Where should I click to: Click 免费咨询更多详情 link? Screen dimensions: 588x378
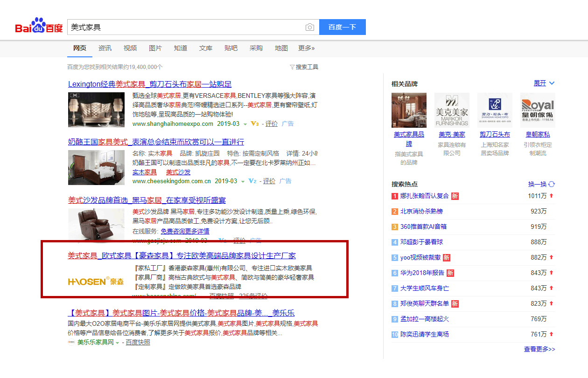click(x=185, y=231)
